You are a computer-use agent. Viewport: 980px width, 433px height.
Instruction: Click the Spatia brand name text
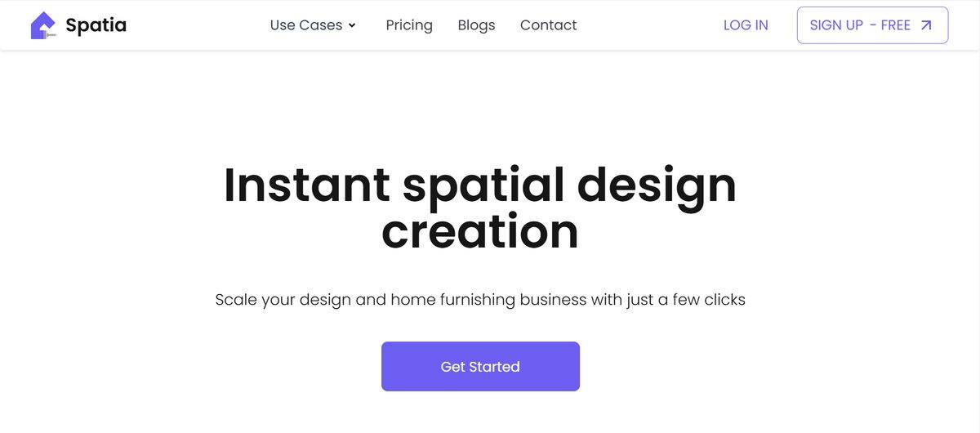tap(96, 25)
